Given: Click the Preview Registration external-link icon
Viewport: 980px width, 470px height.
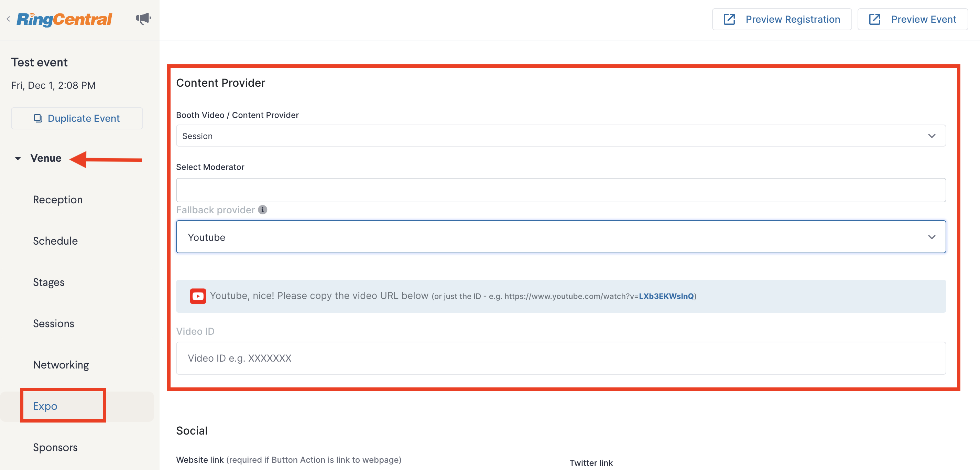Looking at the screenshot, I should (x=729, y=19).
